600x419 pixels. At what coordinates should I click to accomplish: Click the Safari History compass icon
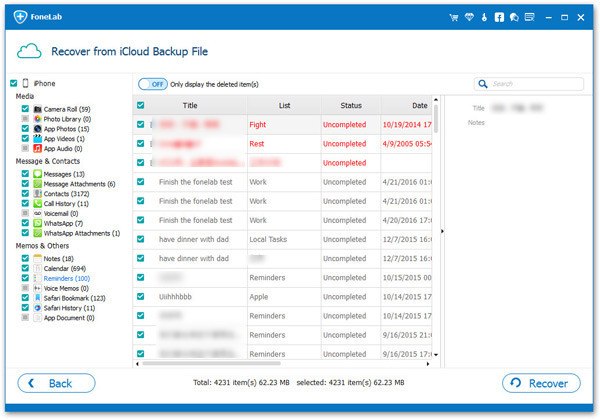click(38, 308)
